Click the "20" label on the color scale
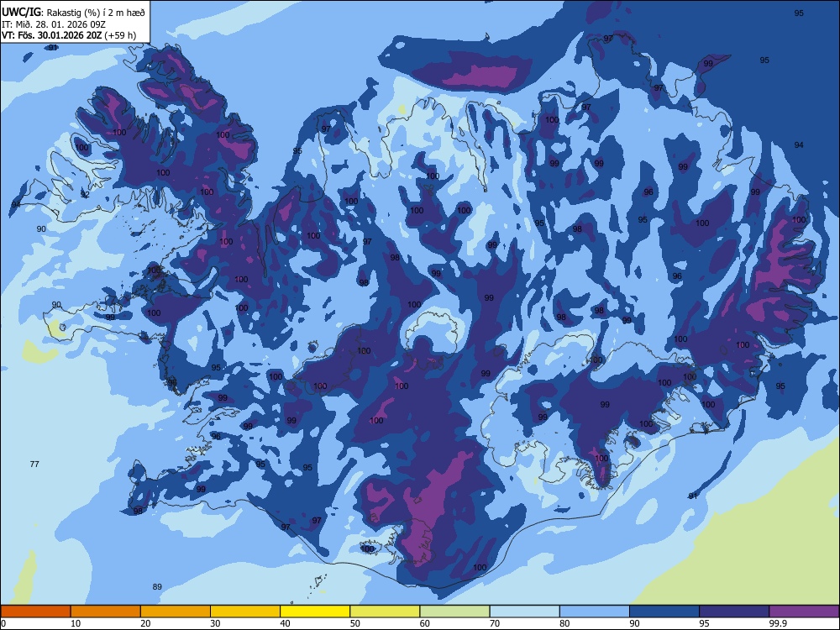840x630 pixels. pyautogui.click(x=145, y=623)
